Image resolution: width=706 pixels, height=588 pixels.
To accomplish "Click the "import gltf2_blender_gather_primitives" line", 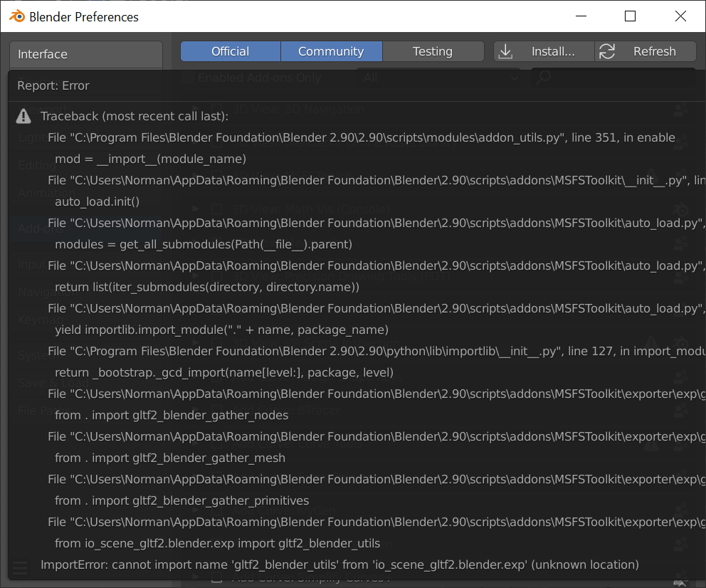I will pyautogui.click(x=182, y=500).
